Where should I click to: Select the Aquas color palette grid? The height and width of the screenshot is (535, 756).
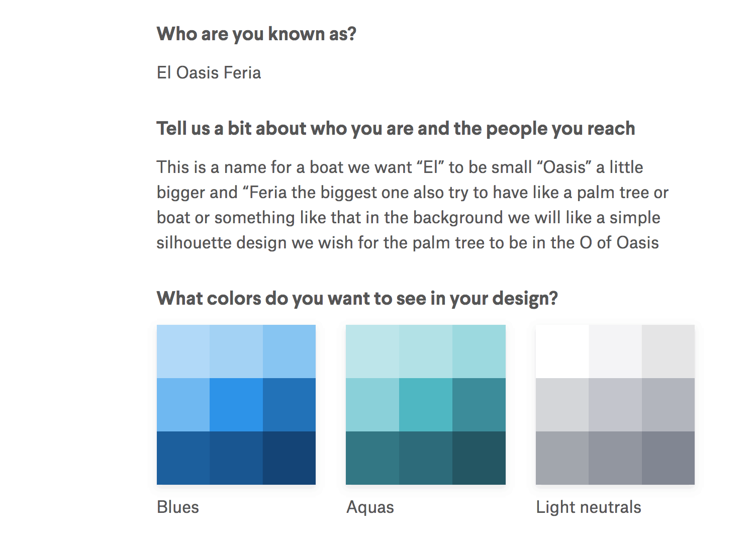point(426,405)
